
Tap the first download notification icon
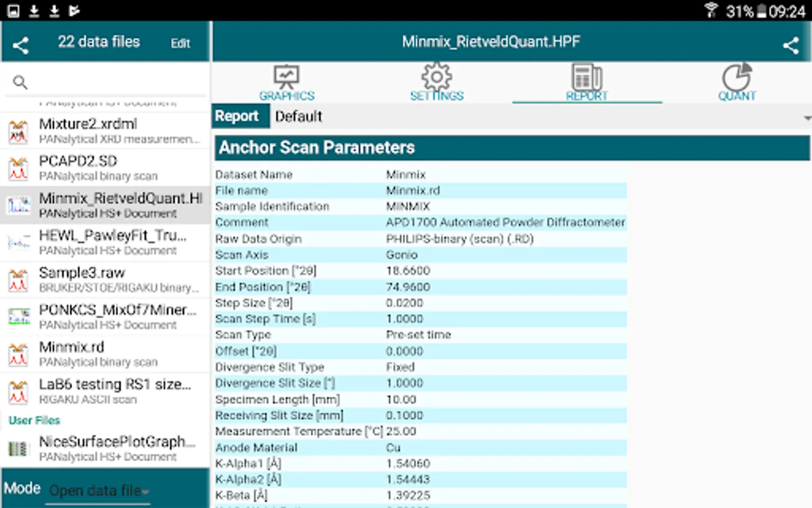pos(34,11)
